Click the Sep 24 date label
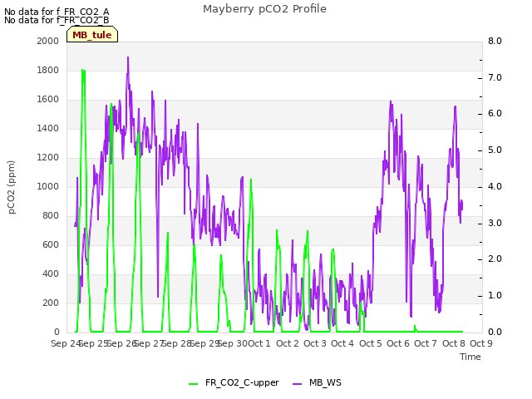This screenshot has height=399, width=532. pos(66,343)
